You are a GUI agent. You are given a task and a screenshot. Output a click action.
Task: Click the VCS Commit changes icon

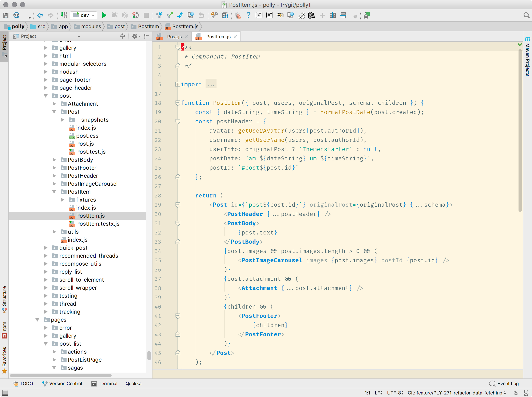(170, 15)
